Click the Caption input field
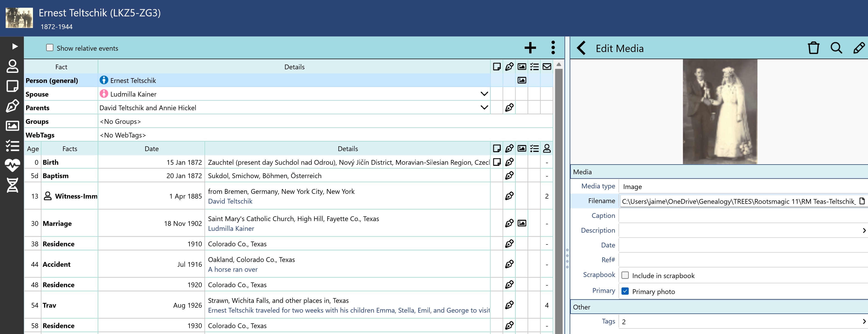This screenshot has width=868, height=334. point(741,216)
